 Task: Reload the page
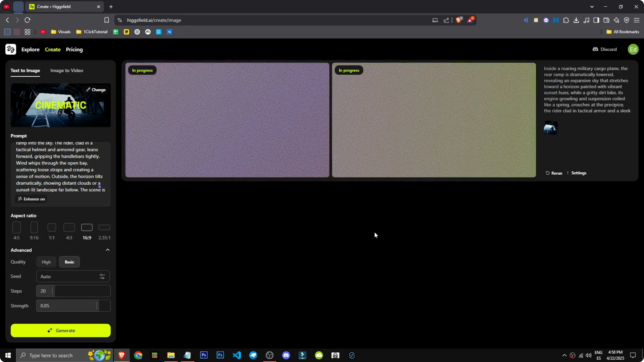pyautogui.click(x=28, y=20)
